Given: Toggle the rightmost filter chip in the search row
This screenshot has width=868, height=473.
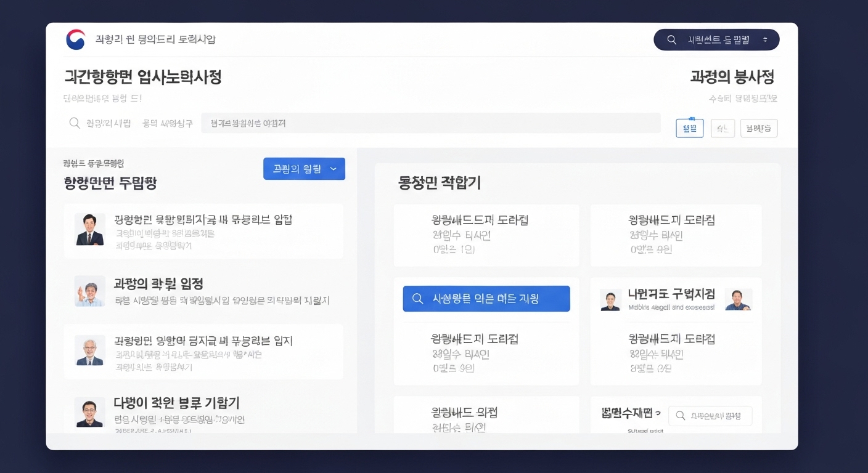Looking at the screenshot, I should coord(759,128).
